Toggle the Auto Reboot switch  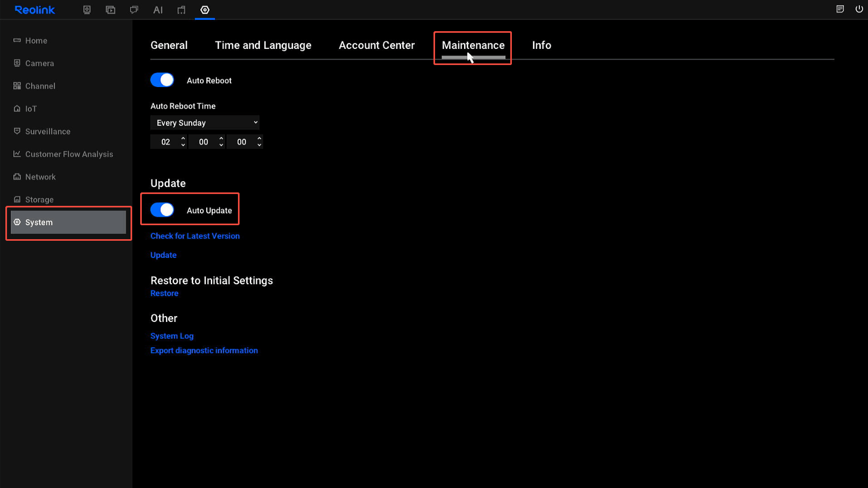tap(162, 80)
